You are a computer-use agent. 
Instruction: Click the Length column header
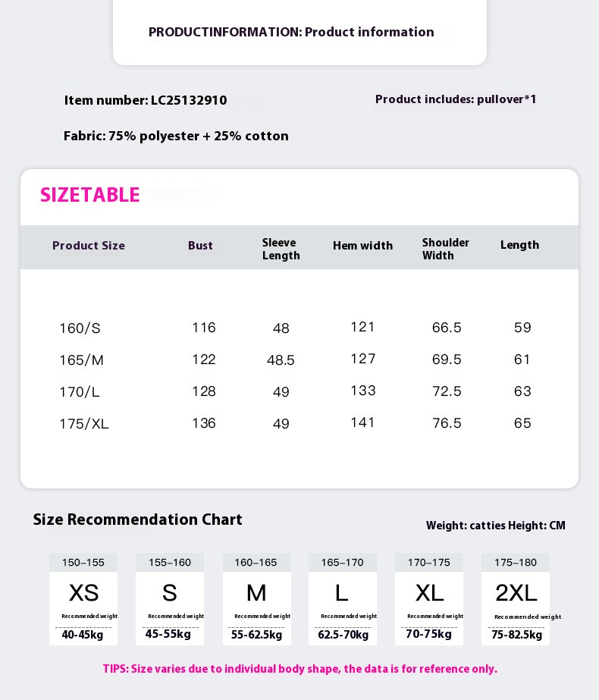519,245
